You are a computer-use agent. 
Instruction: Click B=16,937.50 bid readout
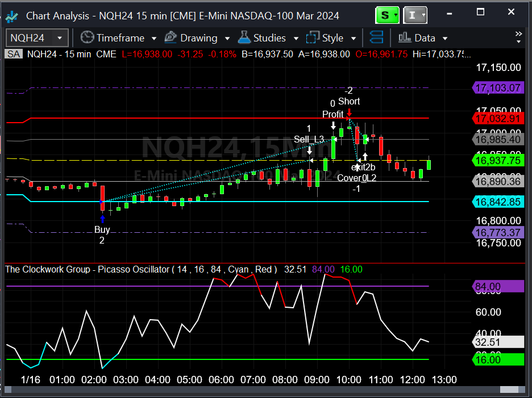pos(267,55)
